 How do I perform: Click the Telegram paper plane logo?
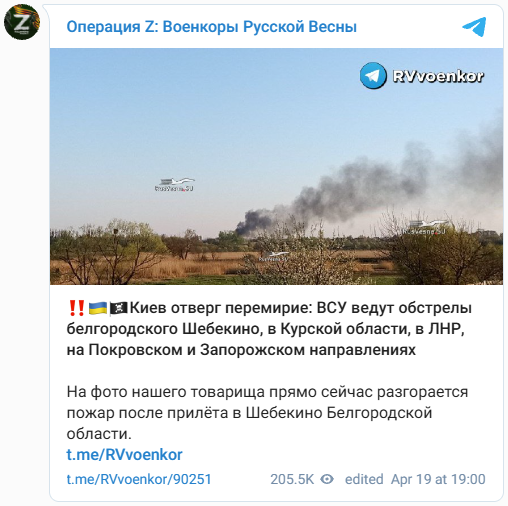click(x=474, y=26)
